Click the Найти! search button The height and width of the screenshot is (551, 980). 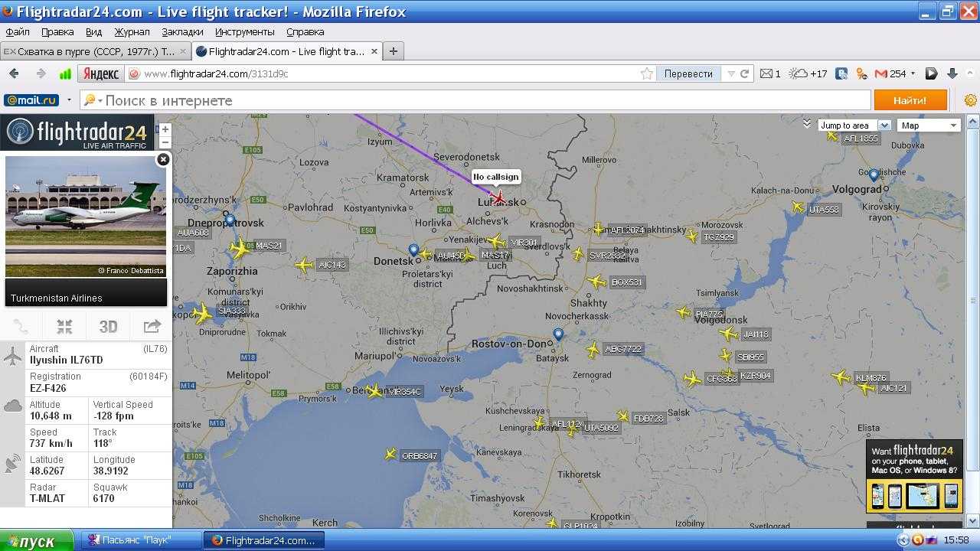coord(910,100)
